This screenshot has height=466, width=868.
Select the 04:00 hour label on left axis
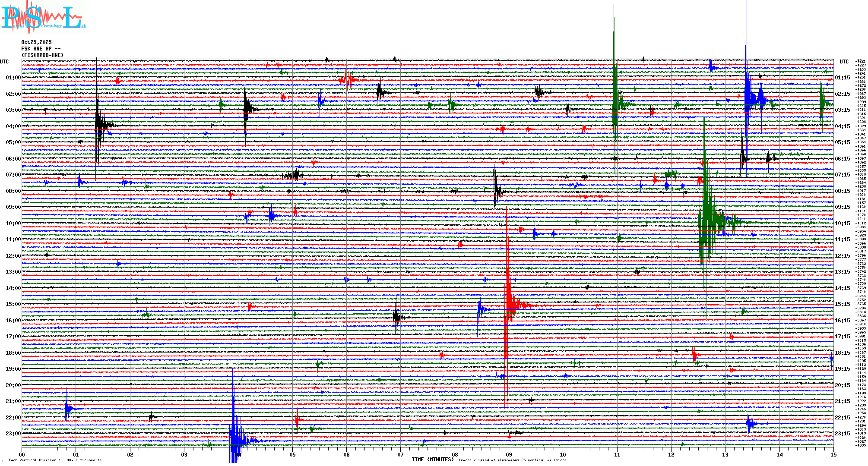pyautogui.click(x=13, y=126)
